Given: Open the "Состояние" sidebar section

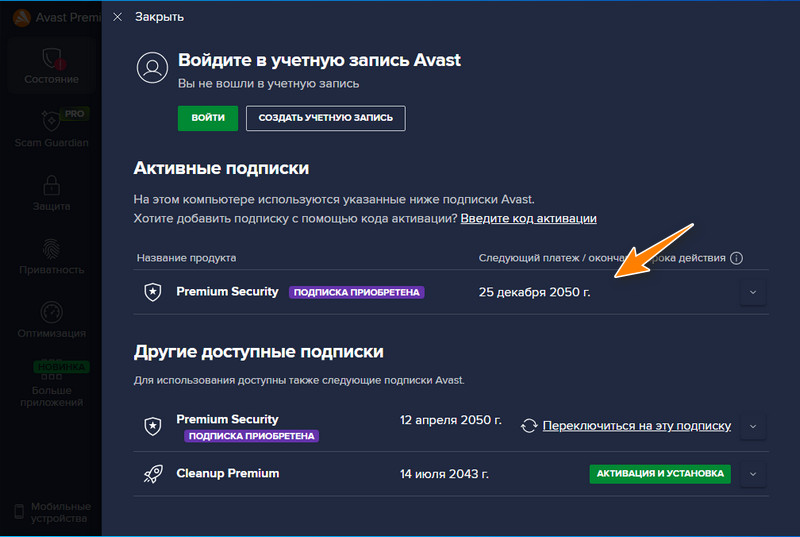Looking at the screenshot, I should coord(52,65).
